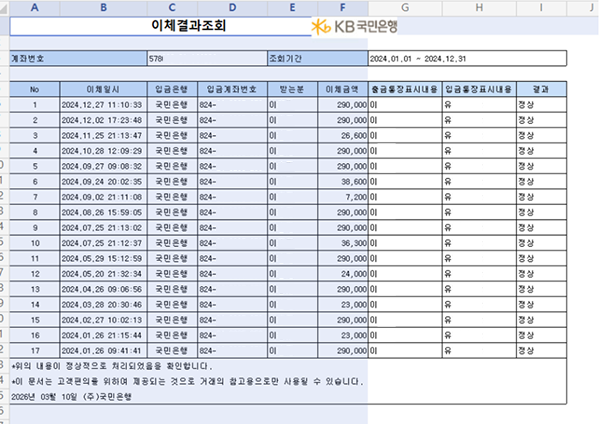Screen dimensions: 600x425
Task: Click the account number cell starting 578
Action: point(207,59)
